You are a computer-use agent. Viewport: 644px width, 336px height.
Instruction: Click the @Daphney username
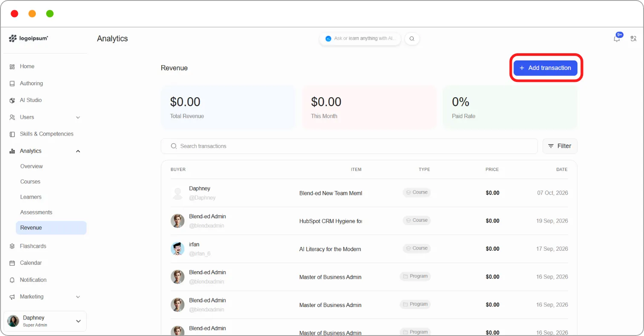(203, 198)
